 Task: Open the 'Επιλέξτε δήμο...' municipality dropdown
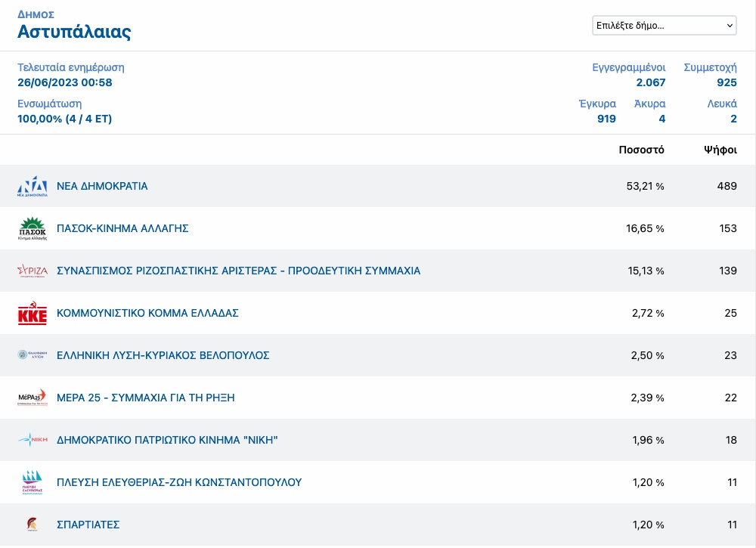point(664,26)
